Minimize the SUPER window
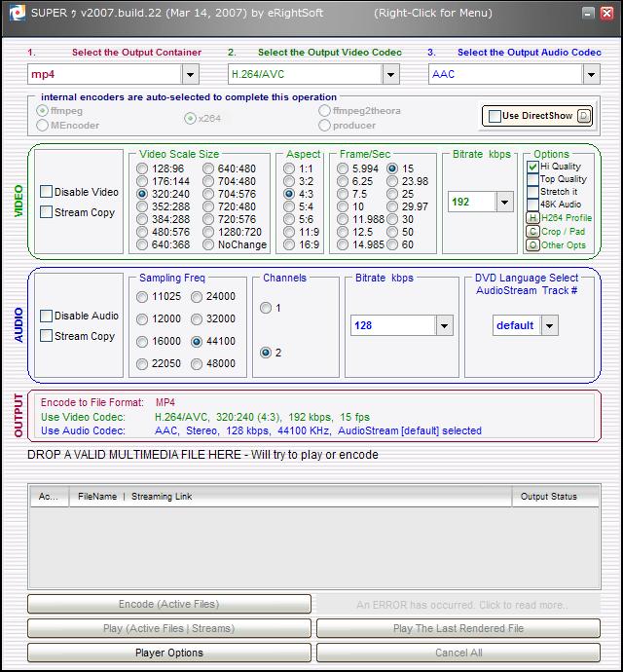The image size is (623, 672). 588,13
